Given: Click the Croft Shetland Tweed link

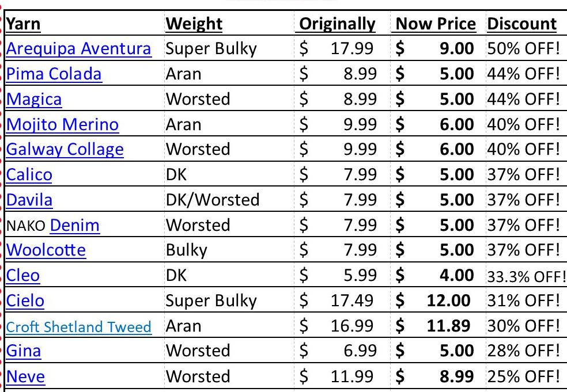Looking at the screenshot, I should point(78,327).
